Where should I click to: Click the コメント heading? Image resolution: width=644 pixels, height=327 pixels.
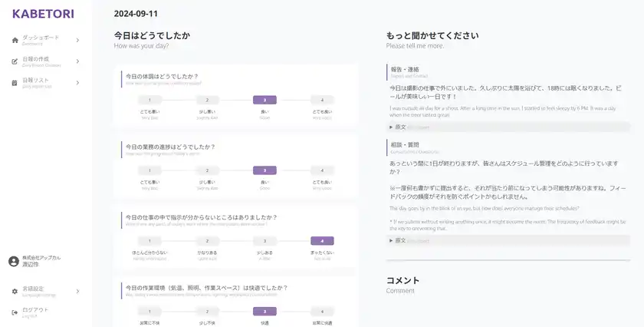point(403,280)
